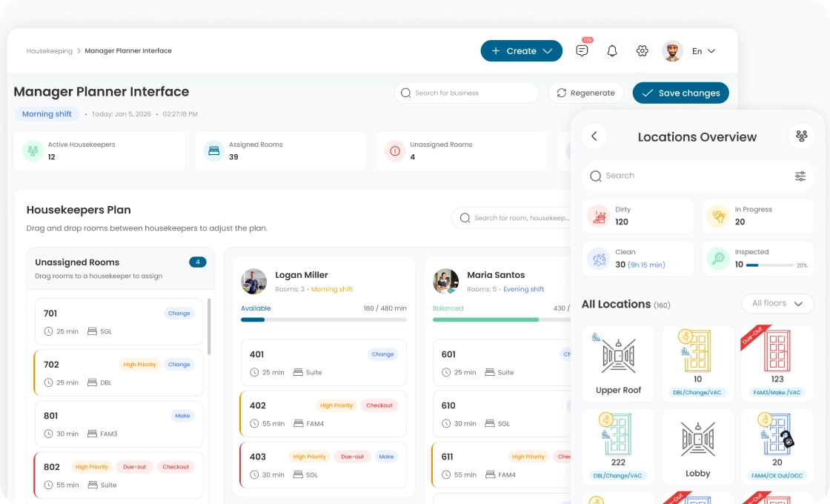This screenshot has width=830, height=504.
Task: Expand the Create button dropdown
Action: (521, 51)
